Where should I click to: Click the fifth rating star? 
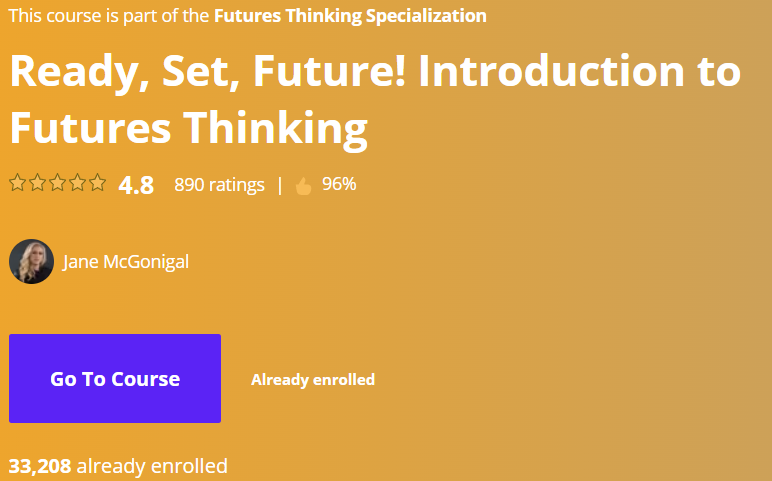tap(97, 183)
